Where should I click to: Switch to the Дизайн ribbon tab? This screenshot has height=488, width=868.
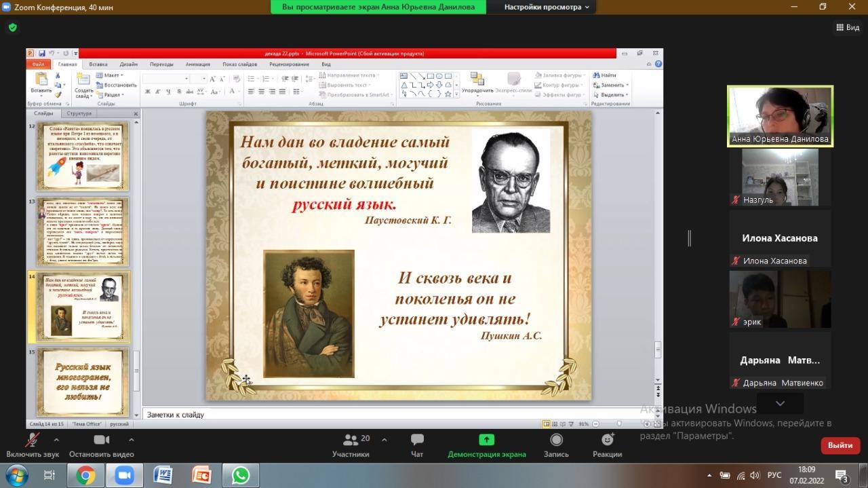128,64
